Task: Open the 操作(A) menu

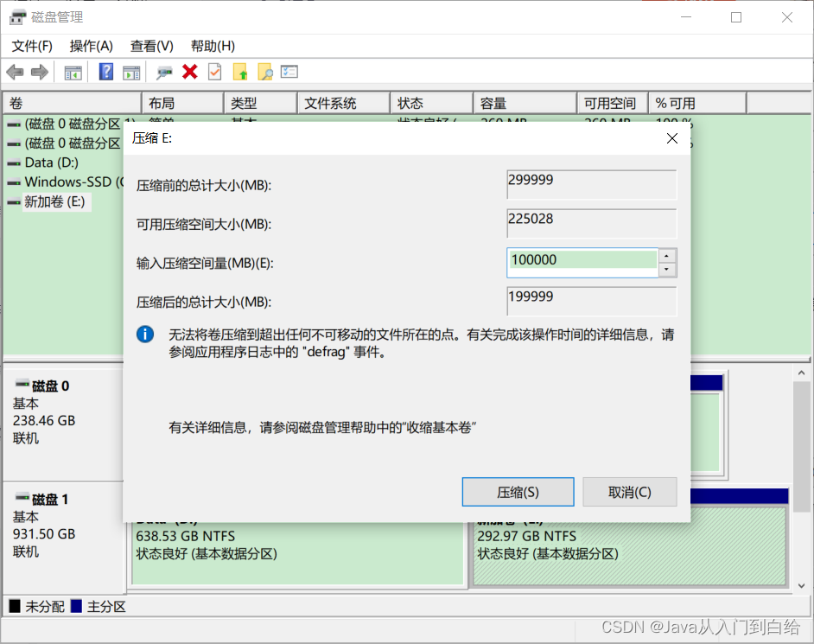Action: pos(92,46)
